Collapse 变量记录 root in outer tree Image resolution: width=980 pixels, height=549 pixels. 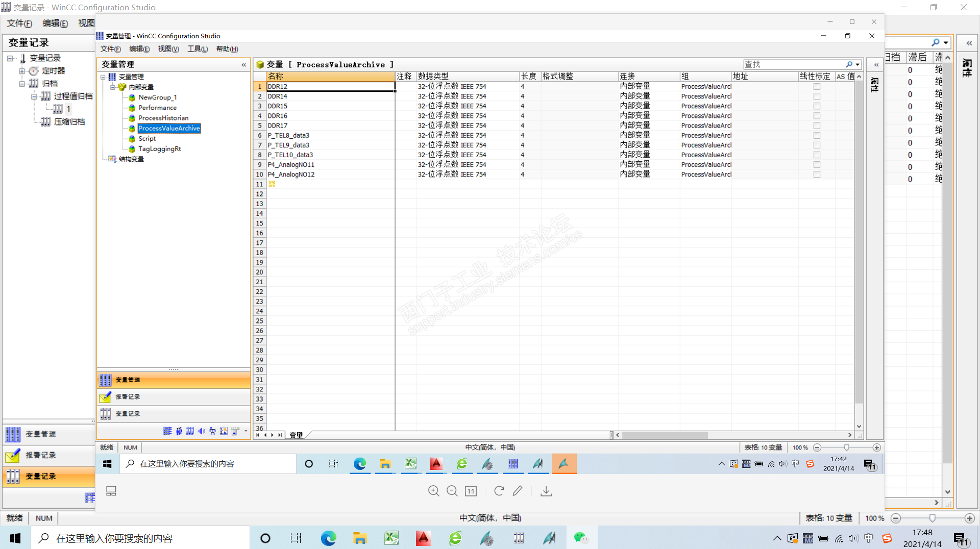tap(10, 58)
